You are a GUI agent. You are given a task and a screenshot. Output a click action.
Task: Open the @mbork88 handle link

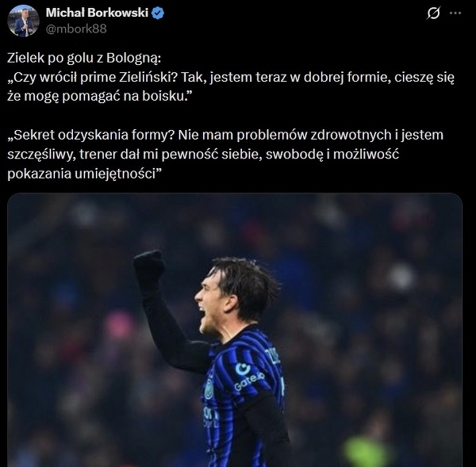coord(76,29)
